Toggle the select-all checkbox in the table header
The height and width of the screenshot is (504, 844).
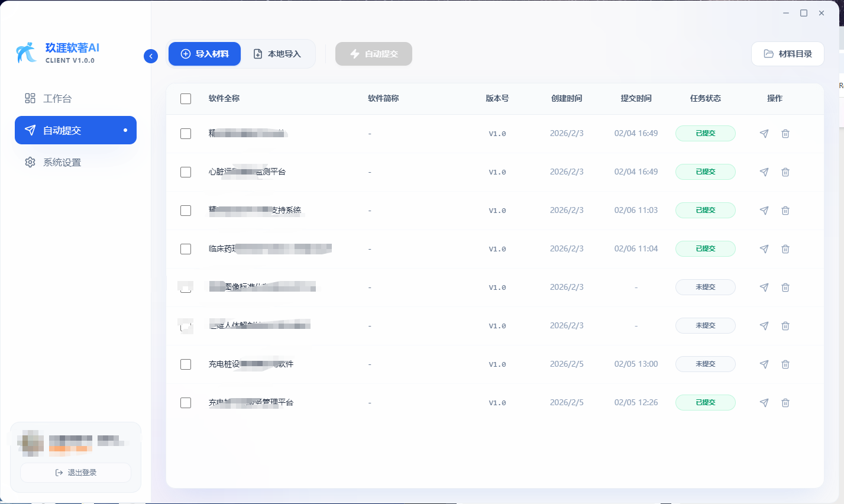[x=185, y=98]
